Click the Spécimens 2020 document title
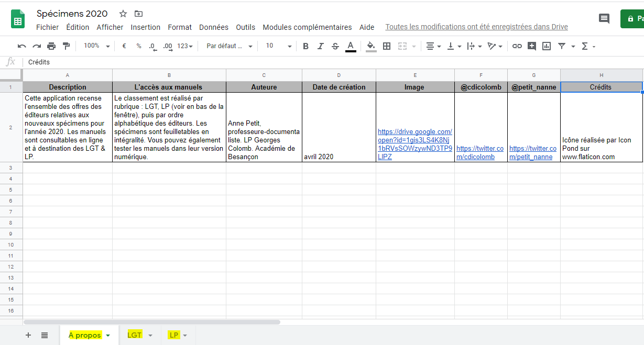Screen dimensions: 644x345 coord(72,14)
